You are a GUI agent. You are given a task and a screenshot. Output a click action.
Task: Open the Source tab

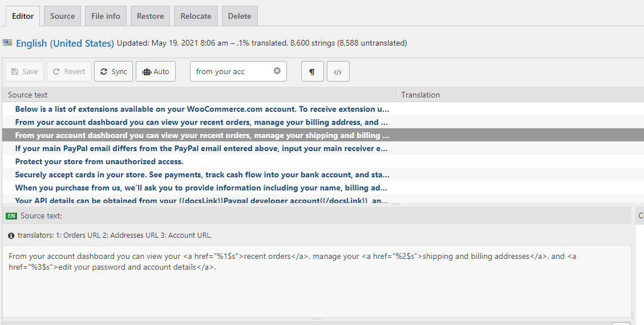click(x=62, y=16)
